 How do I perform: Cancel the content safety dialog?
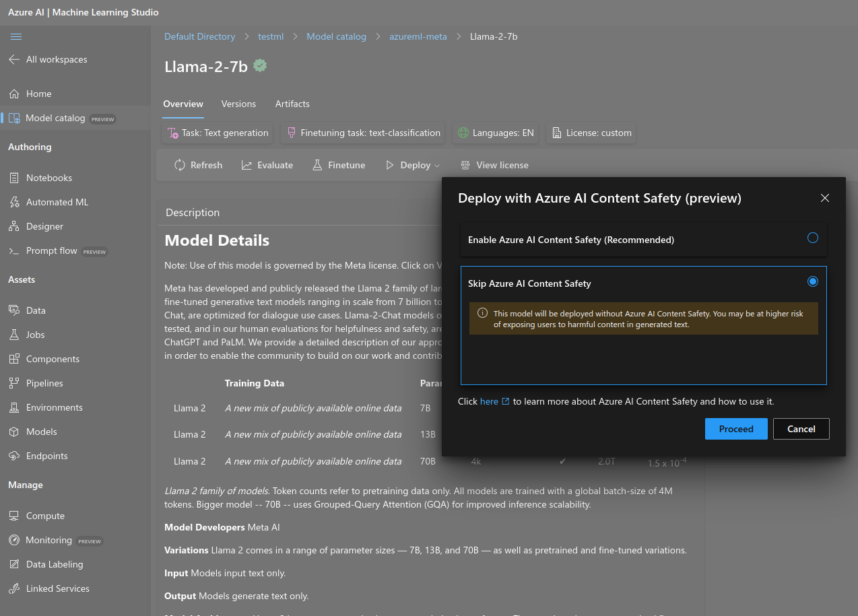click(x=801, y=429)
